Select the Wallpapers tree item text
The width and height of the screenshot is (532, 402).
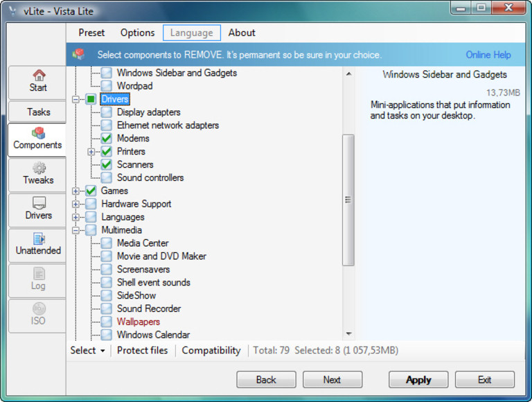(139, 322)
